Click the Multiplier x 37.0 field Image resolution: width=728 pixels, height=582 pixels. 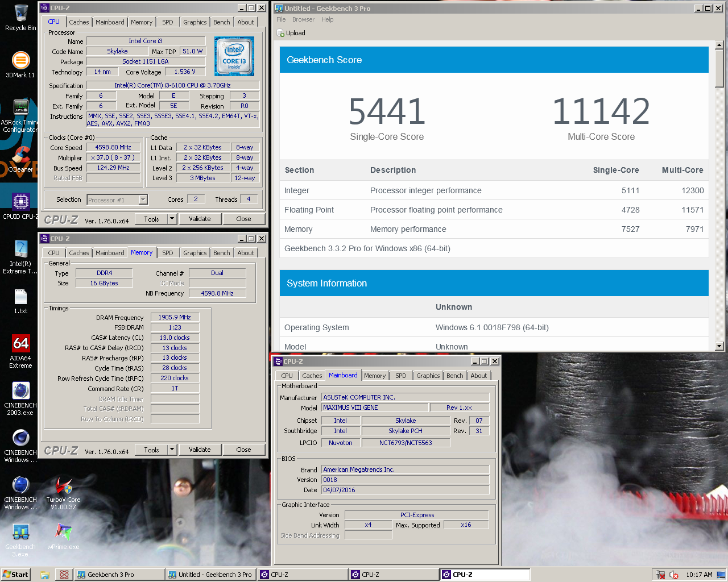(x=113, y=157)
